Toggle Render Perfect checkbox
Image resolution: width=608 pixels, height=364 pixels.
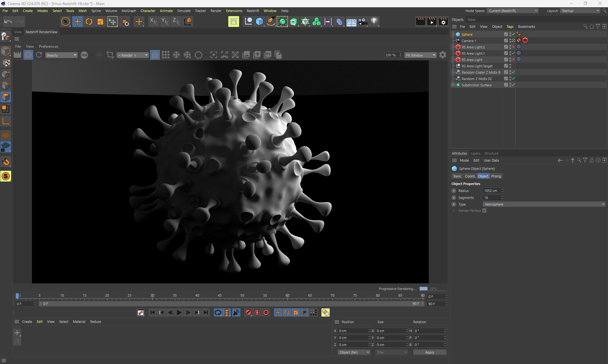pos(484,211)
